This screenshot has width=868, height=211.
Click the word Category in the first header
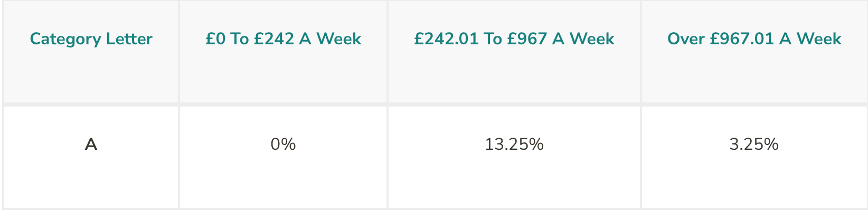[x=65, y=40]
